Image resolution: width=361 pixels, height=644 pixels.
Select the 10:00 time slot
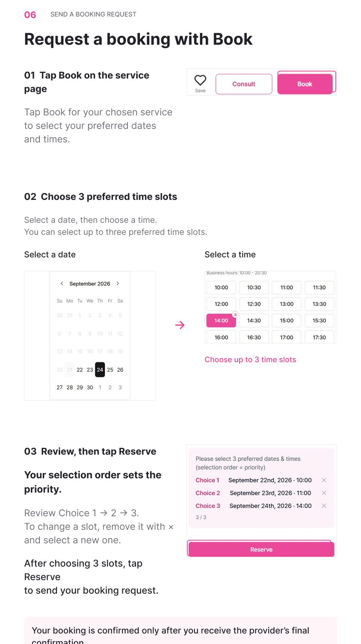pyautogui.click(x=221, y=287)
